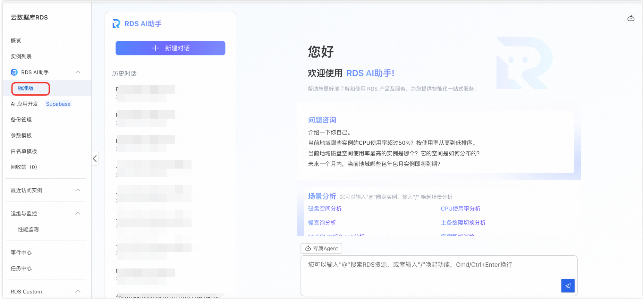Click the Supabase tag
Screen dimensions: 644x299
[x=58, y=104]
